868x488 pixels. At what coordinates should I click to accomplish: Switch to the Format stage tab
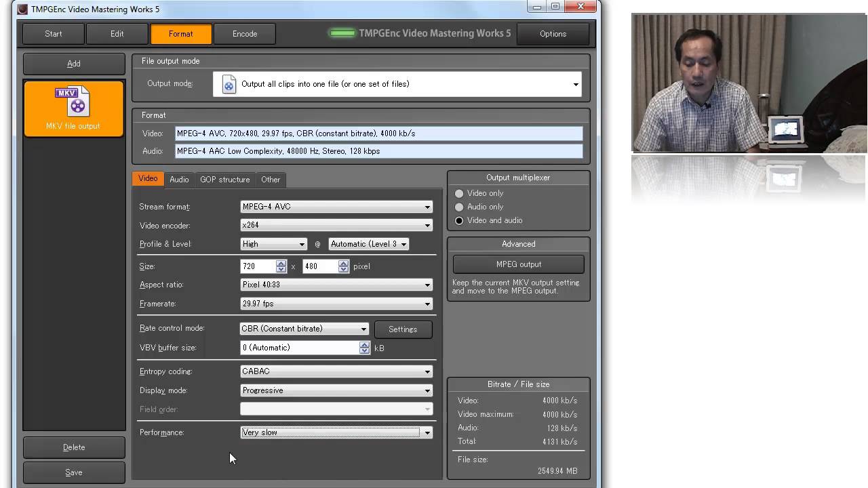(181, 34)
